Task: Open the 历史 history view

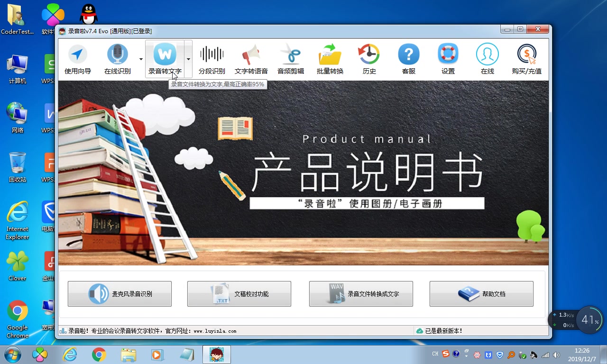Action: click(369, 59)
